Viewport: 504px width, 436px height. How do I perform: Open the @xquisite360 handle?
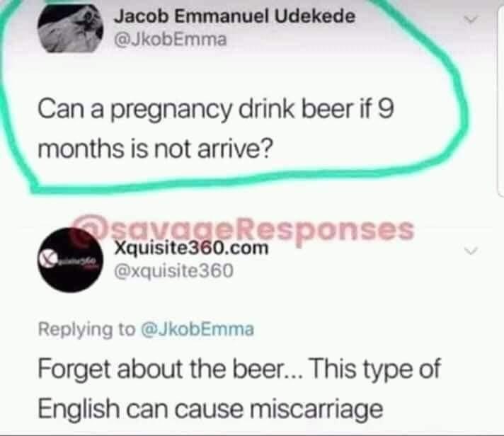[x=173, y=271]
